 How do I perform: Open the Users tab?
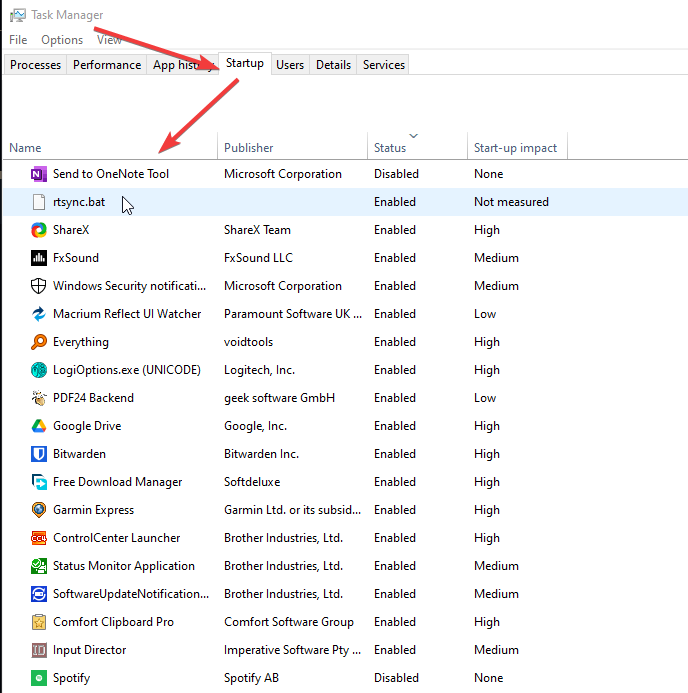point(290,65)
